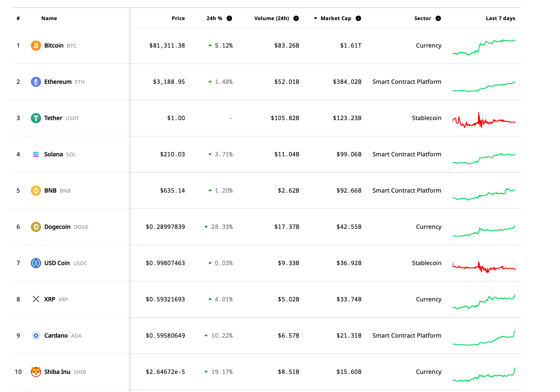560x392 pixels.
Task: Click the Market Cap sort arrow
Action: (x=315, y=18)
